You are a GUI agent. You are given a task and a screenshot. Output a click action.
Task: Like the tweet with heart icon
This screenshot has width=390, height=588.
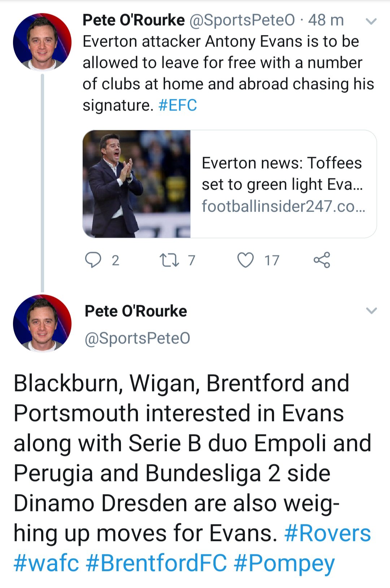tap(246, 260)
